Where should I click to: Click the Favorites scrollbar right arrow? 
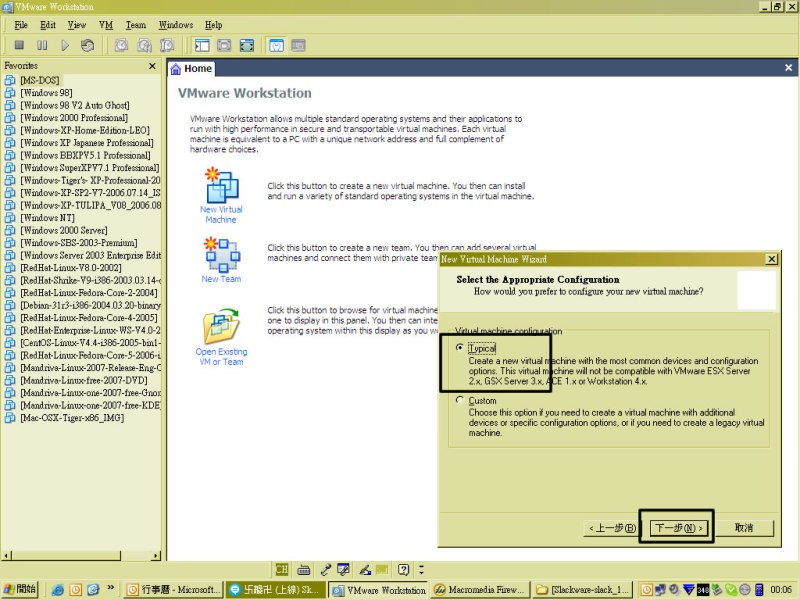(156, 555)
